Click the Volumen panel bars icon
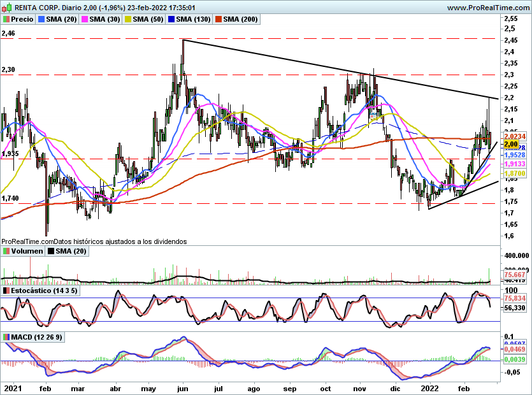The width and height of the screenshot is (532, 395). pyautogui.click(x=6, y=252)
